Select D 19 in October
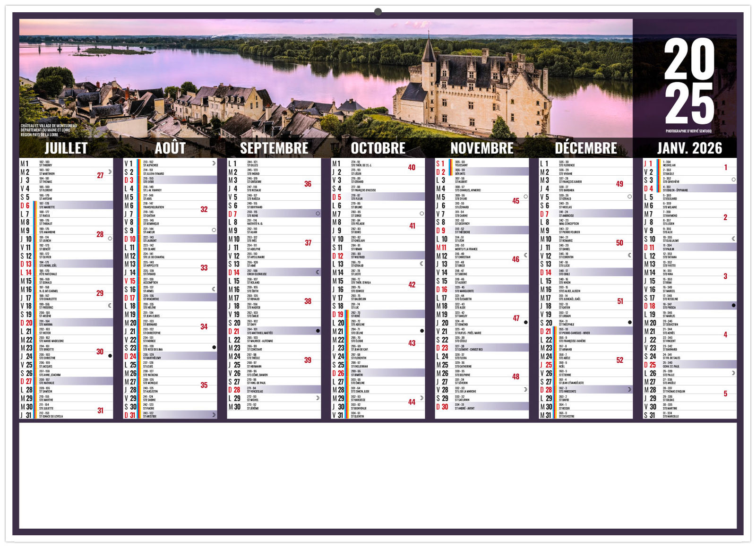Viewport: 756px width, 548px height. click(378, 314)
